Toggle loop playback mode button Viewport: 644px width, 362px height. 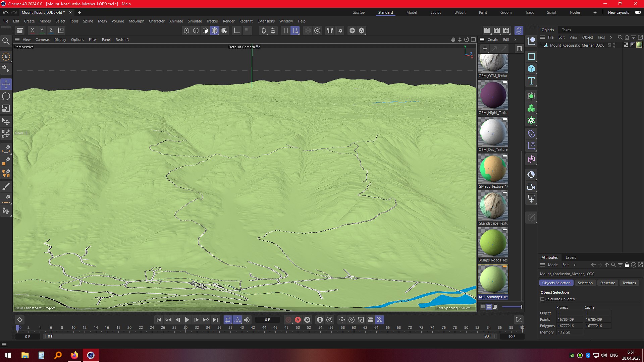point(228,320)
